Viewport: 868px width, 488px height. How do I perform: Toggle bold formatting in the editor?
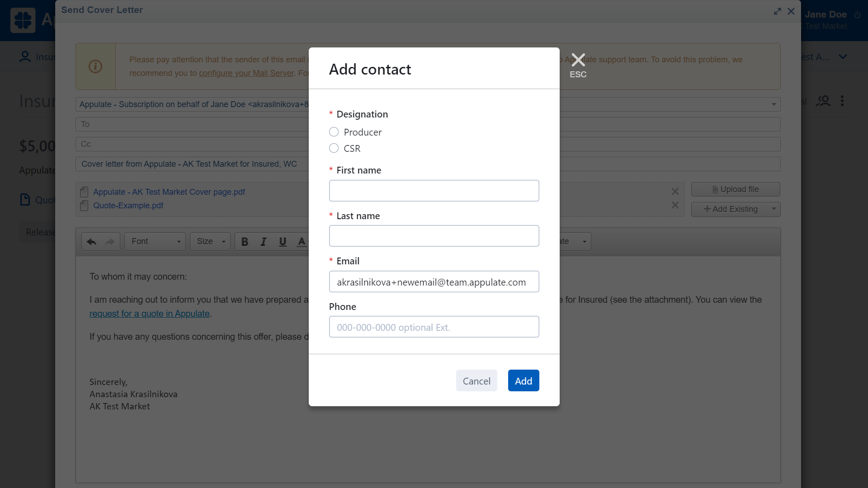(x=245, y=242)
